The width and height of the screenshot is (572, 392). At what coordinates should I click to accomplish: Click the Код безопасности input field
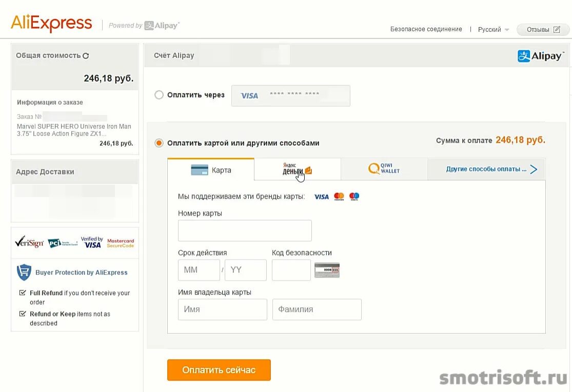291,270
